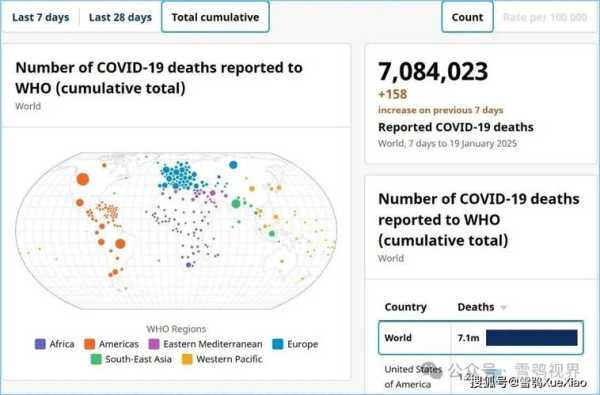This screenshot has height=395, width=600.
Task: Switch to Last 28 days tab
Action: point(120,17)
